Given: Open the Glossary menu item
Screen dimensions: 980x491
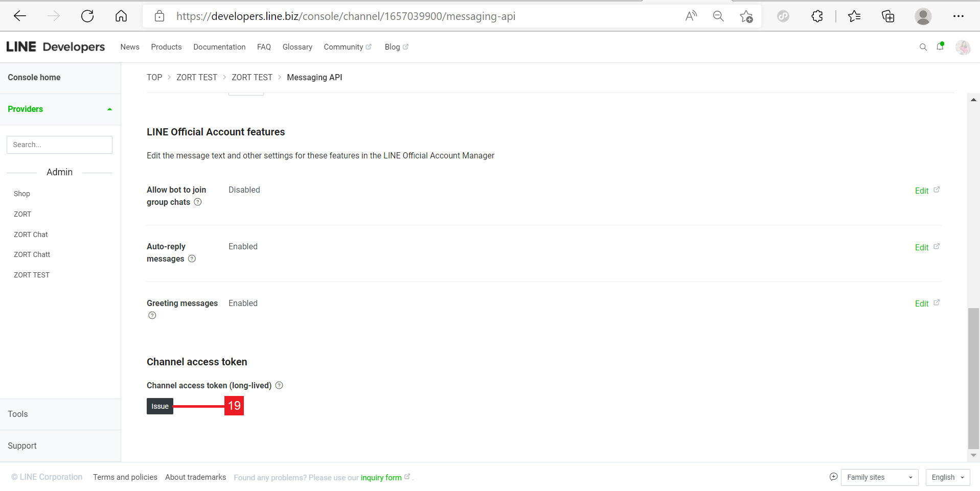Looking at the screenshot, I should coord(298,47).
